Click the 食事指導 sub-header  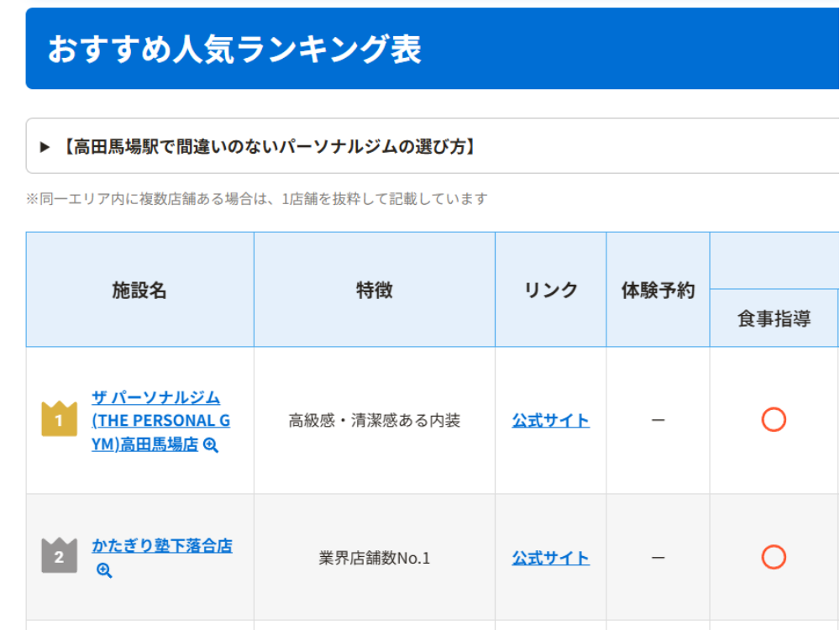click(773, 318)
